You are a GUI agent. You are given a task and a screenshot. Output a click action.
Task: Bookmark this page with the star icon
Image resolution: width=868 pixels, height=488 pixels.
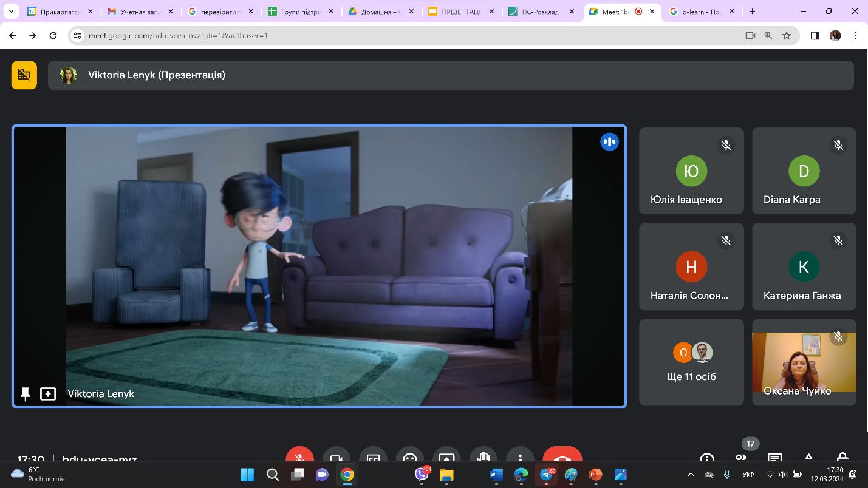point(787,36)
